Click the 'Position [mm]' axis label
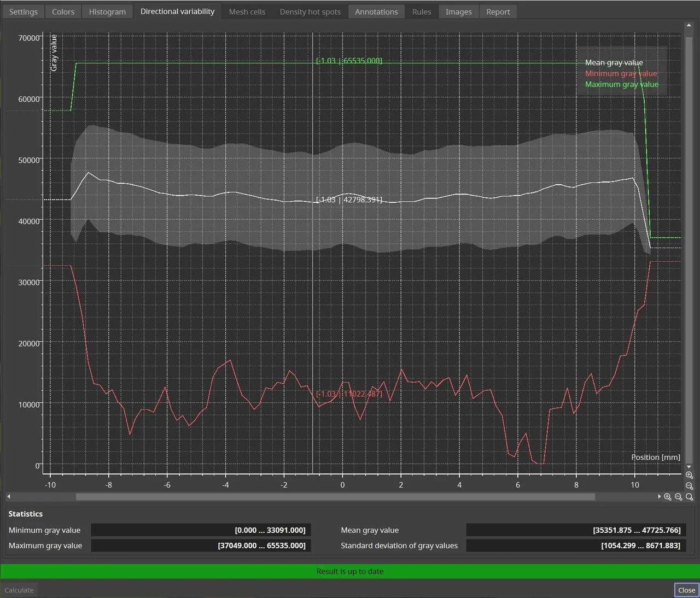This screenshot has height=598, width=700. (x=656, y=457)
